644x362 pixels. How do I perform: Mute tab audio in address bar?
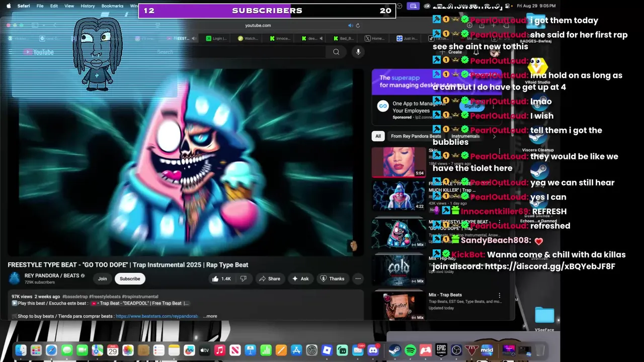350,25
